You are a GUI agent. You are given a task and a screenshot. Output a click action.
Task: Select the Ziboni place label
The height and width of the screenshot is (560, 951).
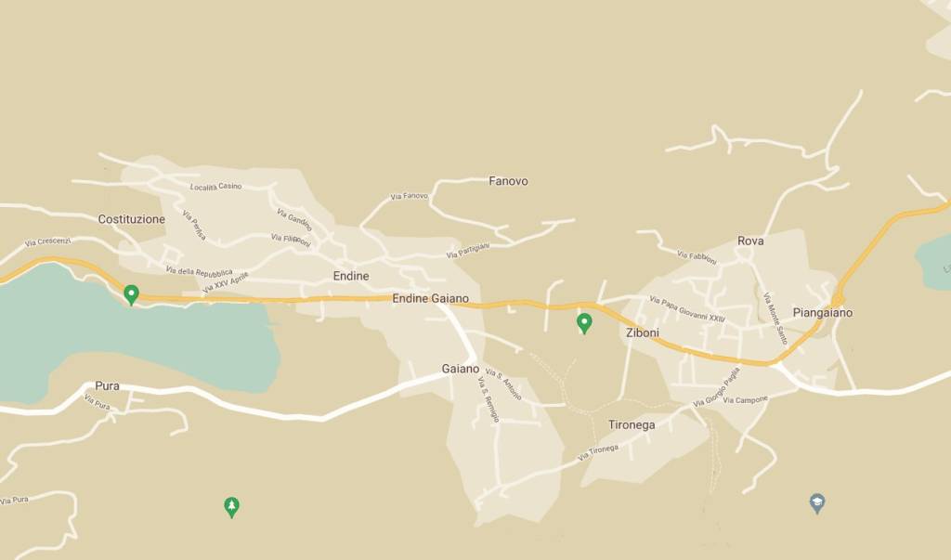(643, 332)
